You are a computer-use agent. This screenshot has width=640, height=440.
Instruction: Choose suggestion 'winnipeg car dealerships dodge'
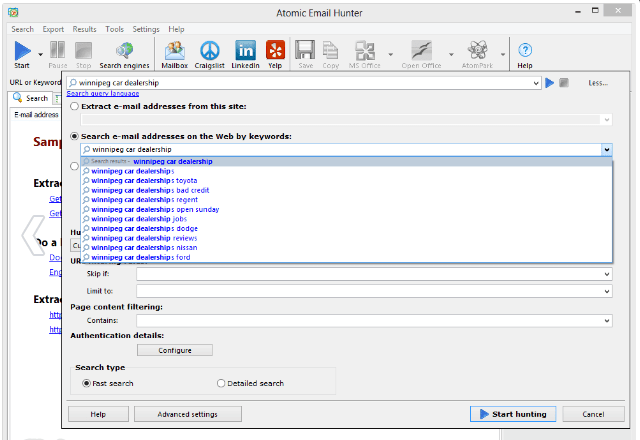click(347, 229)
